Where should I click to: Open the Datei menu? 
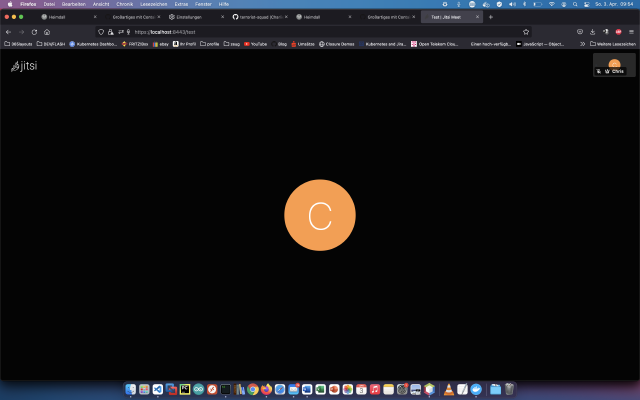[49, 4]
